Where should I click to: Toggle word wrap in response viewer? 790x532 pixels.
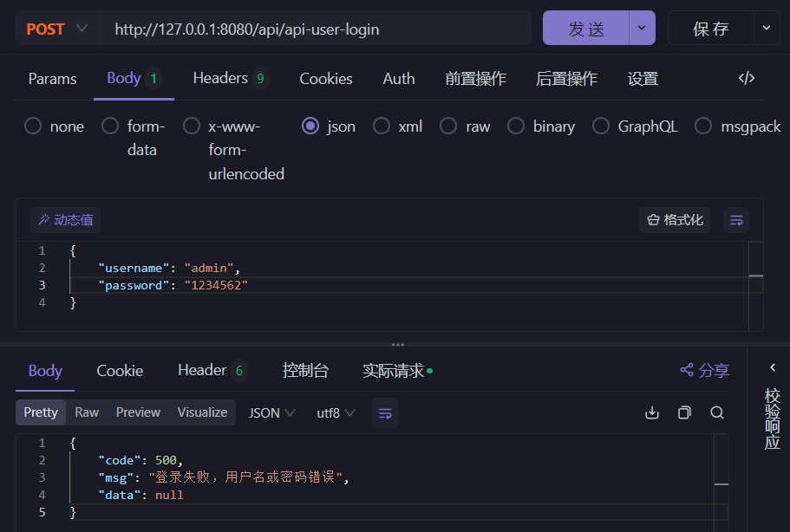point(385,412)
